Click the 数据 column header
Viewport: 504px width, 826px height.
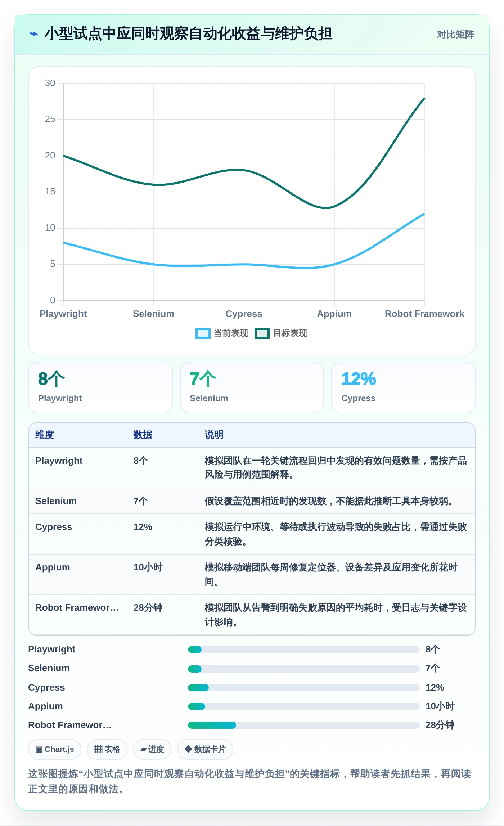click(x=143, y=435)
